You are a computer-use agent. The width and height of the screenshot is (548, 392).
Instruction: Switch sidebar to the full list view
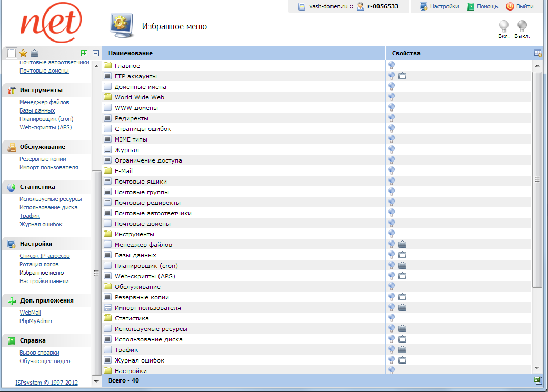pyautogui.click(x=12, y=53)
